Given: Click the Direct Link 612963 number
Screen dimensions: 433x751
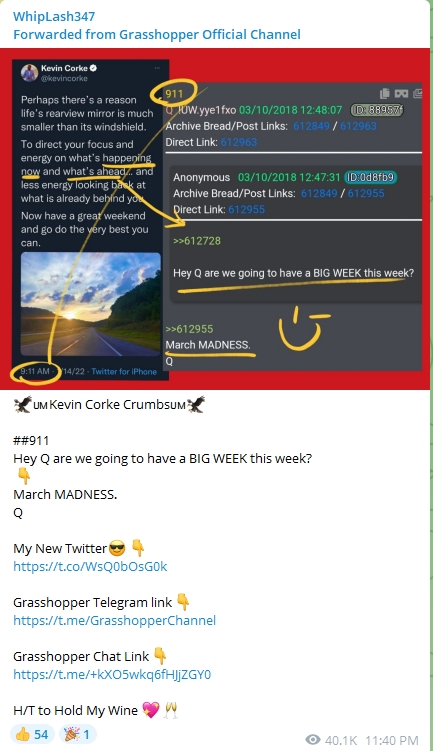Looking at the screenshot, I should (x=239, y=142).
